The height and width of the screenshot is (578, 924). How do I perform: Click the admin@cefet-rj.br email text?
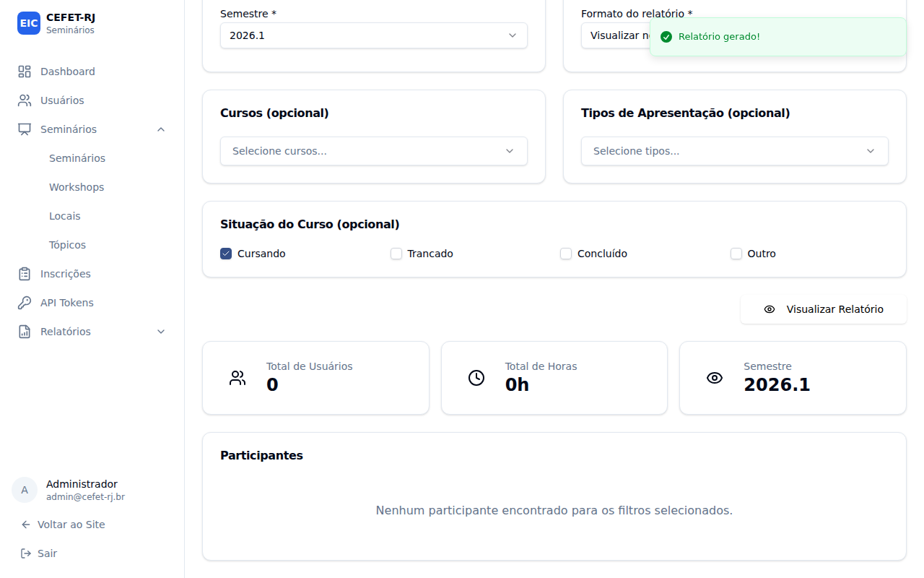point(86,497)
